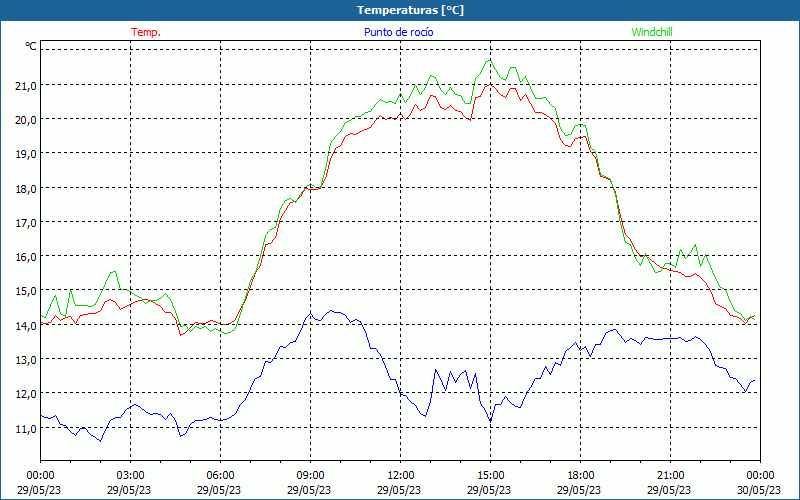Click the 09:00 time axis label
800x500 pixels.
[311, 476]
